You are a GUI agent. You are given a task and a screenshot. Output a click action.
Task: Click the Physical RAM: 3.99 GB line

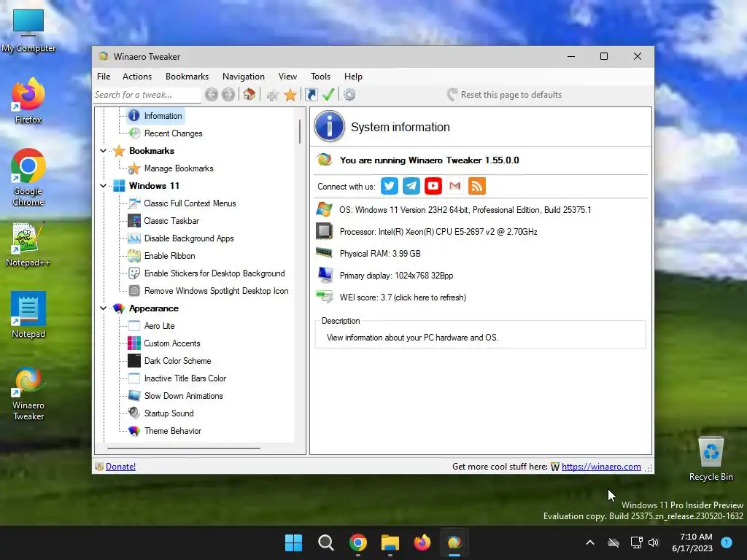380,254
